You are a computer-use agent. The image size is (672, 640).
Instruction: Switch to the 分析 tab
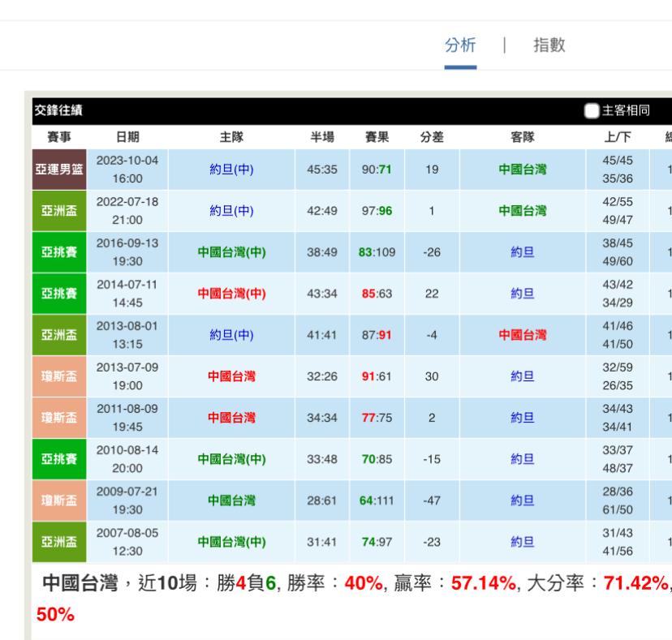[x=460, y=45]
